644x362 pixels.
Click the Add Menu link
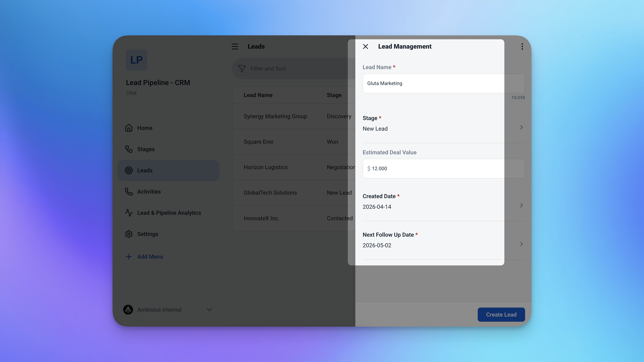pyautogui.click(x=150, y=257)
